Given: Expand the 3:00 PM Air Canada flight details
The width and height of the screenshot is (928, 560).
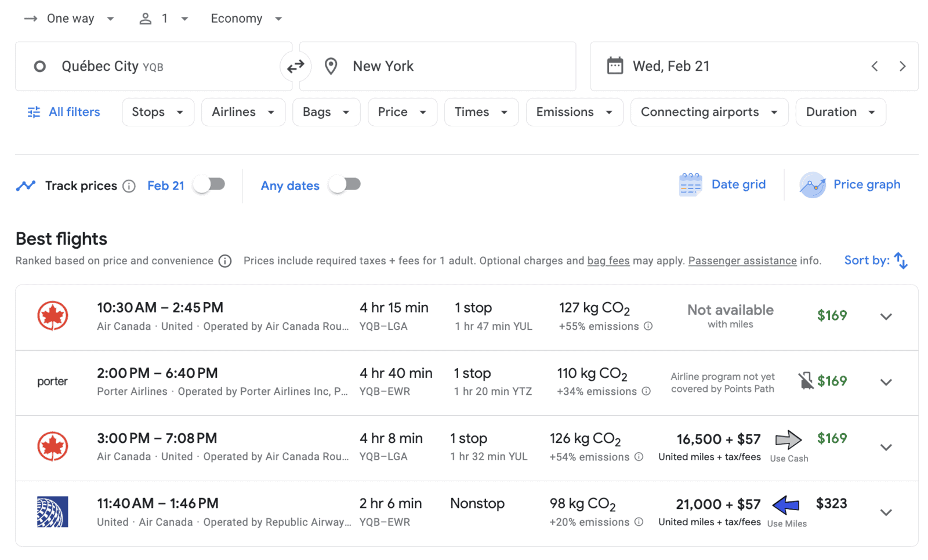Looking at the screenshot, I should pos(886,447).
